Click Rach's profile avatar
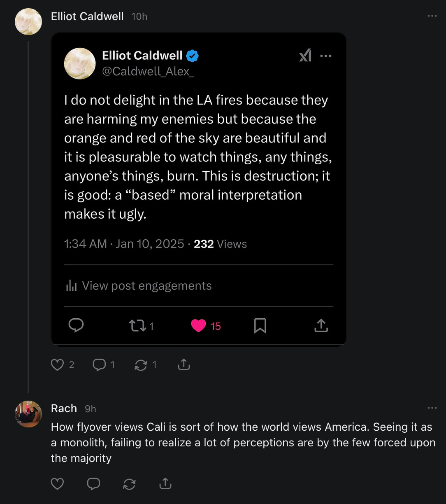Screen dimensions: 446x504 (28, 414)
